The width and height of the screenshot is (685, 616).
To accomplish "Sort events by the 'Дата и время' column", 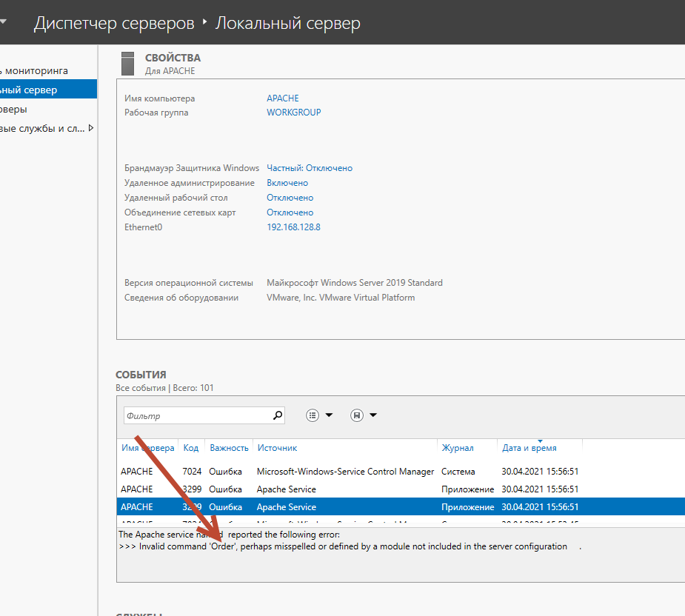I will click(x=529, y=448).
